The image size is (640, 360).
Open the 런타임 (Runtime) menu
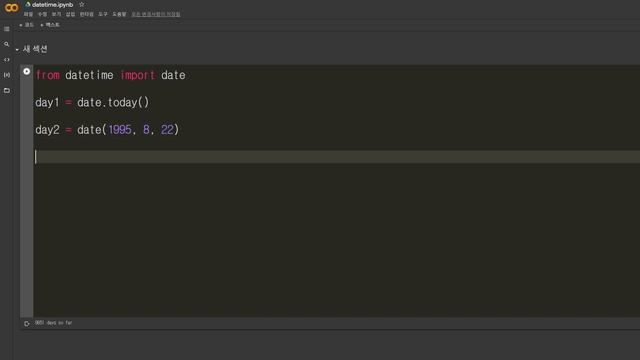point(87,14)
